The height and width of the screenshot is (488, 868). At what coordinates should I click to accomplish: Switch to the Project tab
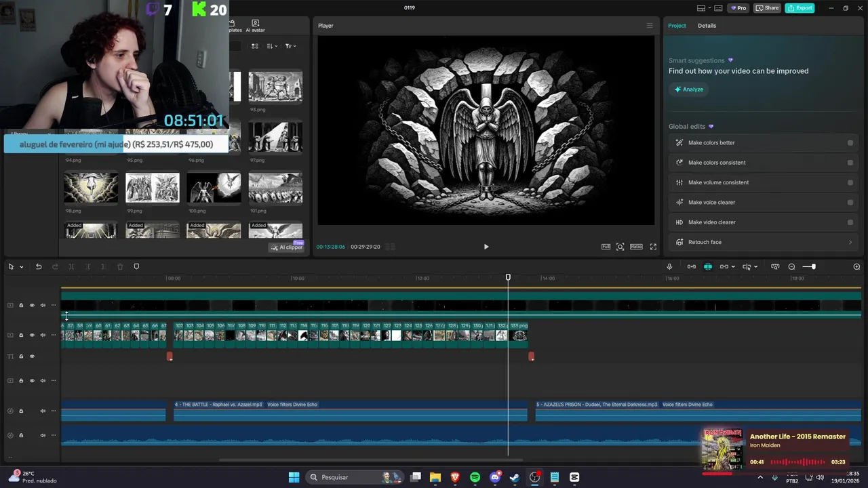point(677,26)
